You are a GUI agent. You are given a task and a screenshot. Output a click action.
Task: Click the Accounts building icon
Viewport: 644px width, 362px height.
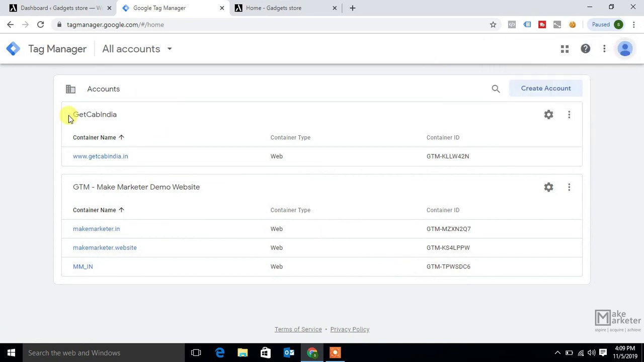(70, 89)
